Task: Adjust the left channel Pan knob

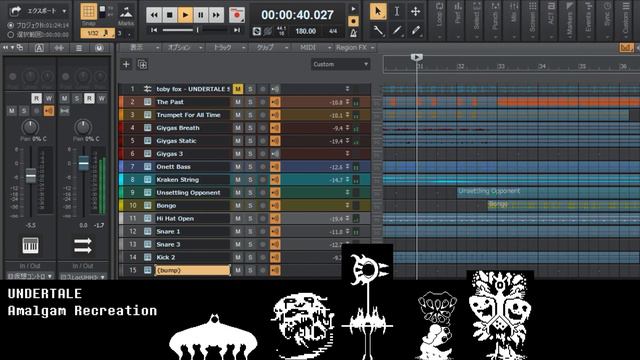Action: click(30, 127)
